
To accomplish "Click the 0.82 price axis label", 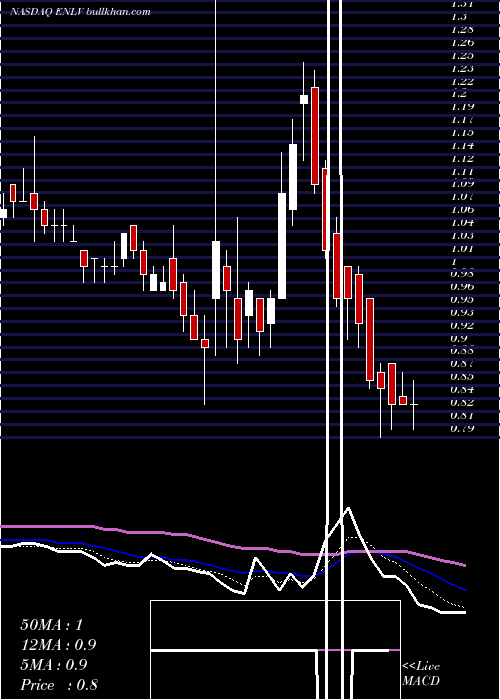I will click(462, 403).
